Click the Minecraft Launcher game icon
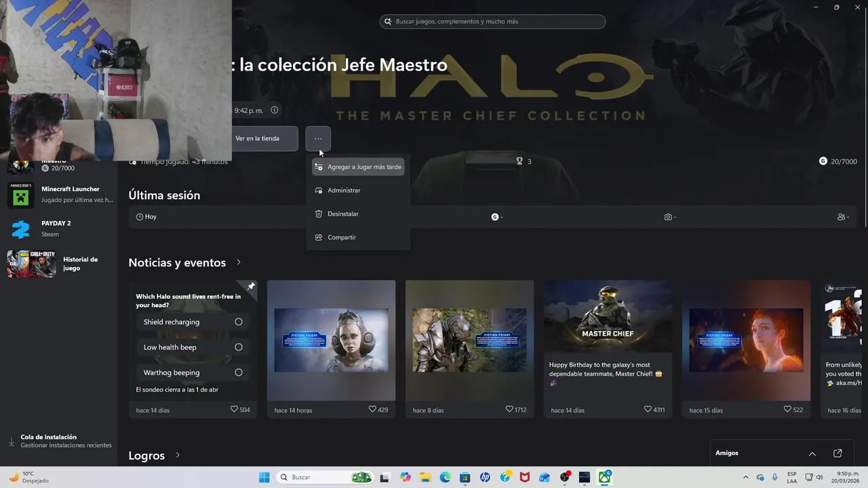This screenshot has width=868, height=488. point(21,195)
